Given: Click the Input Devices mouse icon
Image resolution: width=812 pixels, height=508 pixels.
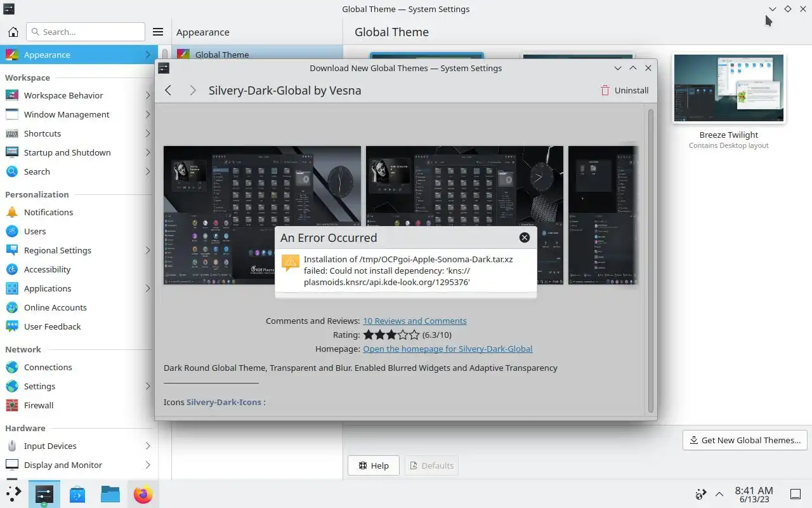Looking at the screenshot, I should (12, 446).
